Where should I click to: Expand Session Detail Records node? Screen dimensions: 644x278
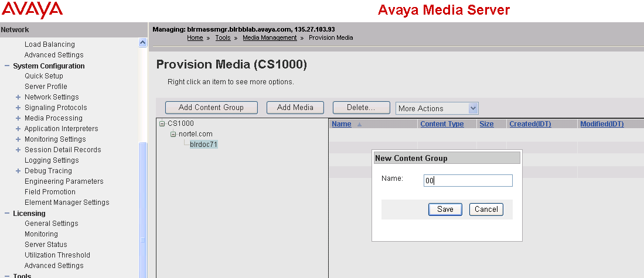[x=18, y=150]
